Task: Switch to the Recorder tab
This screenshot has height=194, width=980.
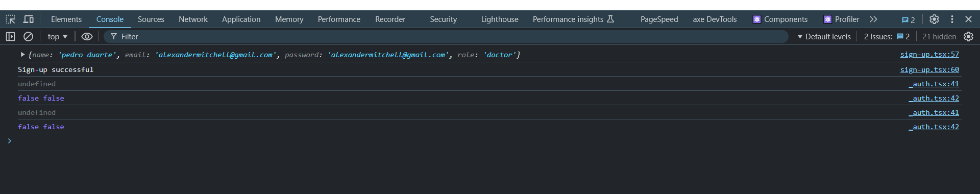Action: (x=390, y=19)
